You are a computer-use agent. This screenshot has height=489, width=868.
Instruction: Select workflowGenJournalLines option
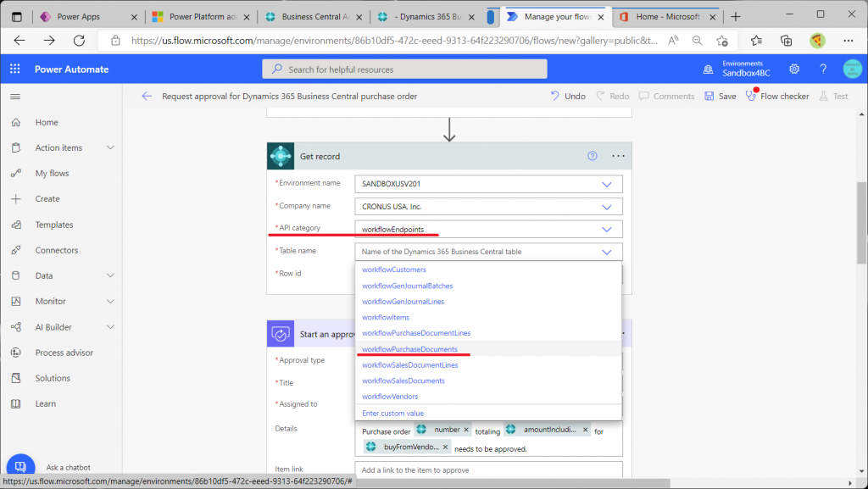click(x=488, y=302)
